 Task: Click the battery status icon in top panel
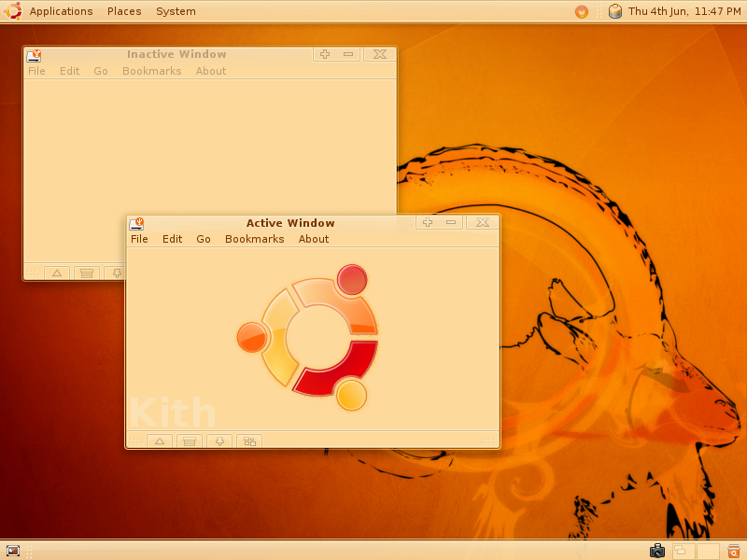pos(615,11)
